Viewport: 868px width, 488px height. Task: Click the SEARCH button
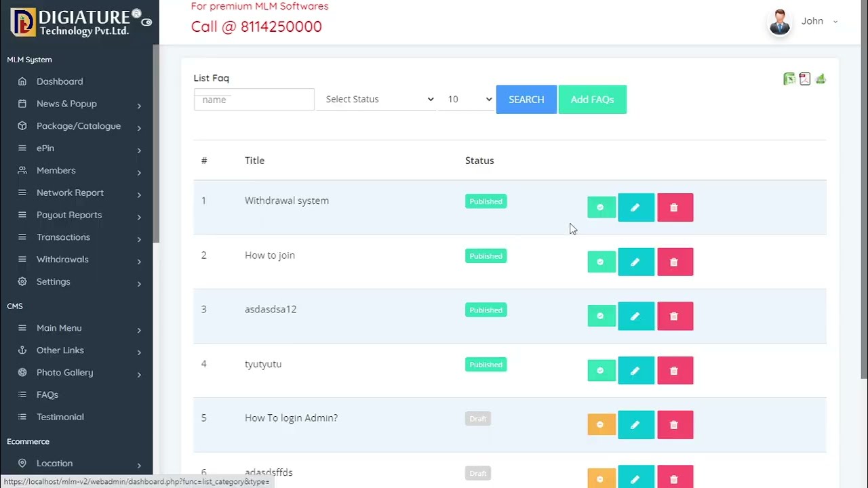(526, 100)
